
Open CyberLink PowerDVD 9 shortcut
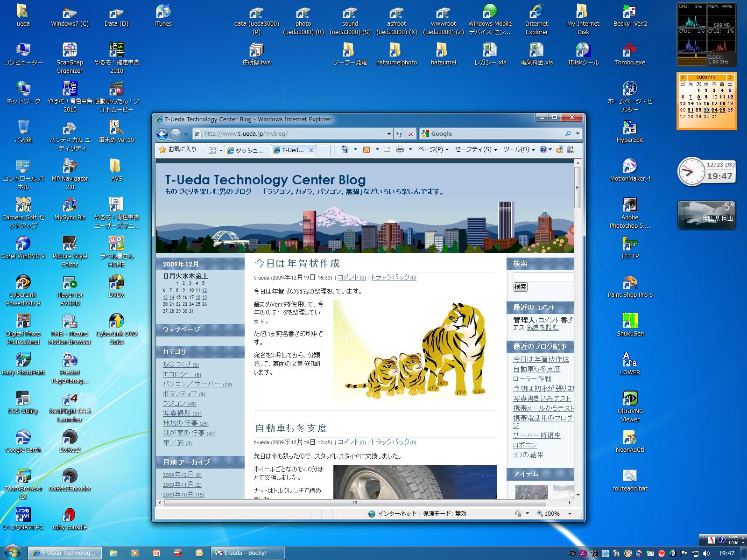pyautogui.click(x=23, y=290)
